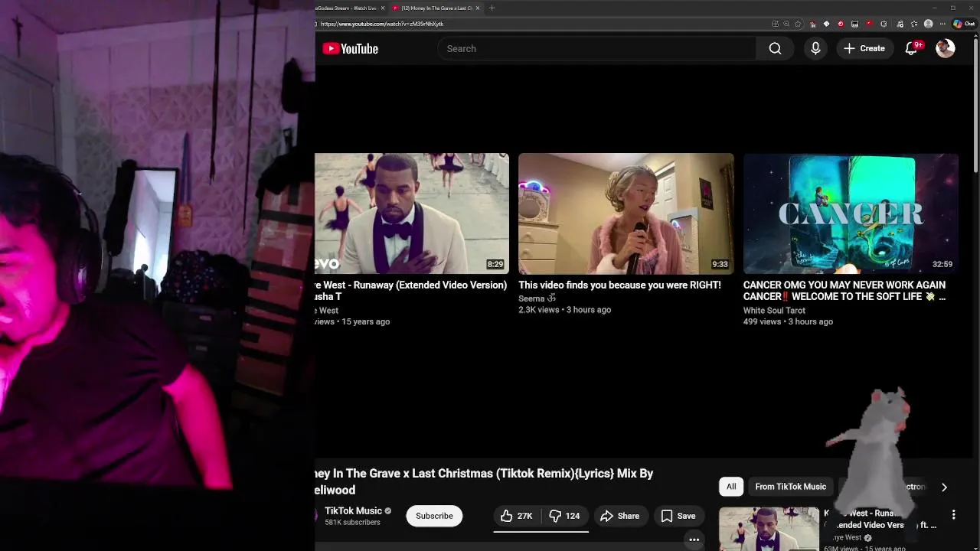Open more actions ellipsis under video
This screenshot has width=980, height=551.
pos(694,540)
